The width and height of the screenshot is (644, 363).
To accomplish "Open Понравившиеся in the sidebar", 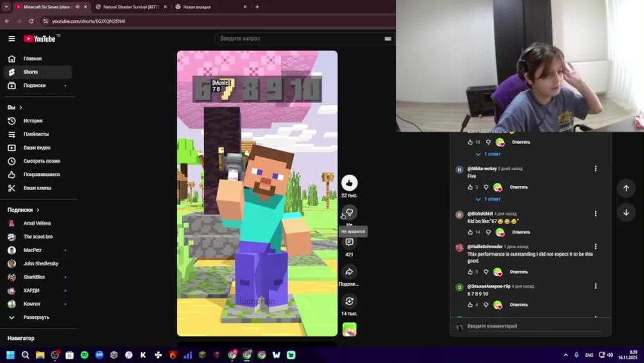I will coord(38,174).
